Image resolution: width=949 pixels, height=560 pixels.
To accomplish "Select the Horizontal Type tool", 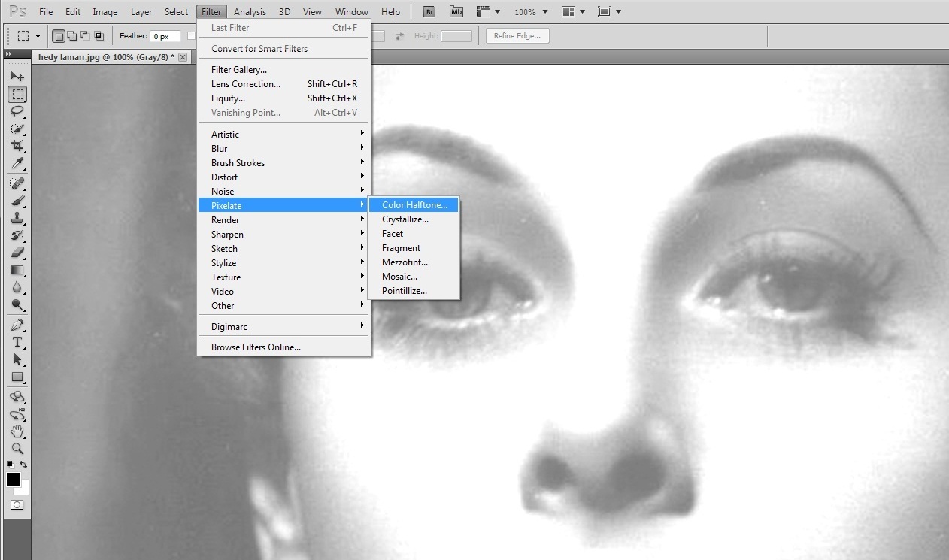I will [x=17, y=343].
